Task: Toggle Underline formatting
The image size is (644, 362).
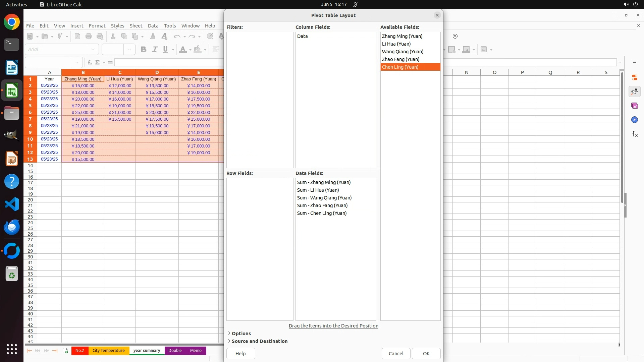Action: coord(165,49)
